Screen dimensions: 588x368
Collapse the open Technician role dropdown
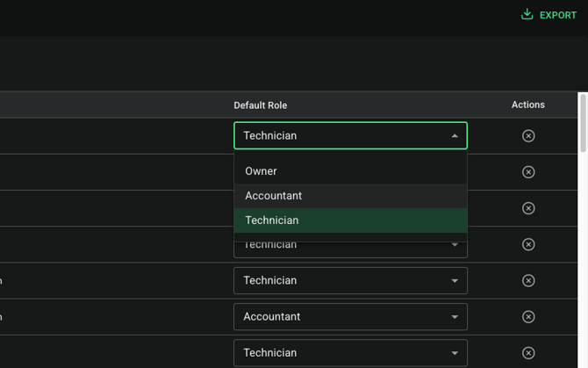(350, 135)
